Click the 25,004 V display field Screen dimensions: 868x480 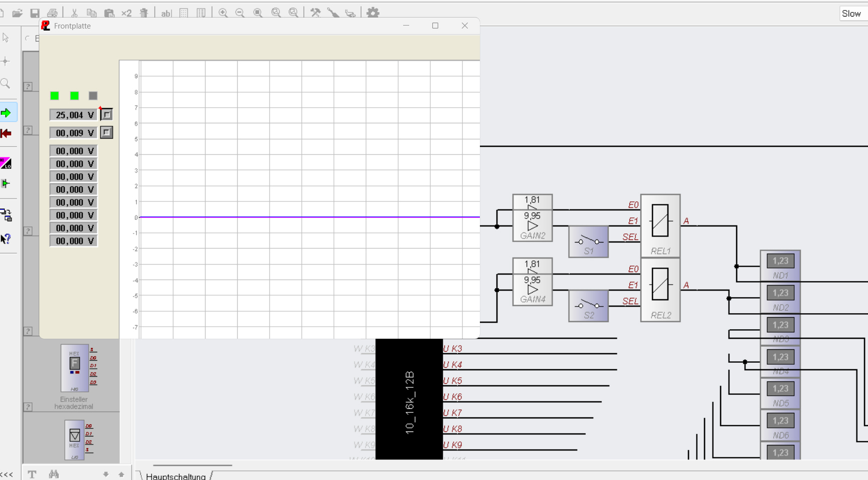(74, 115)
